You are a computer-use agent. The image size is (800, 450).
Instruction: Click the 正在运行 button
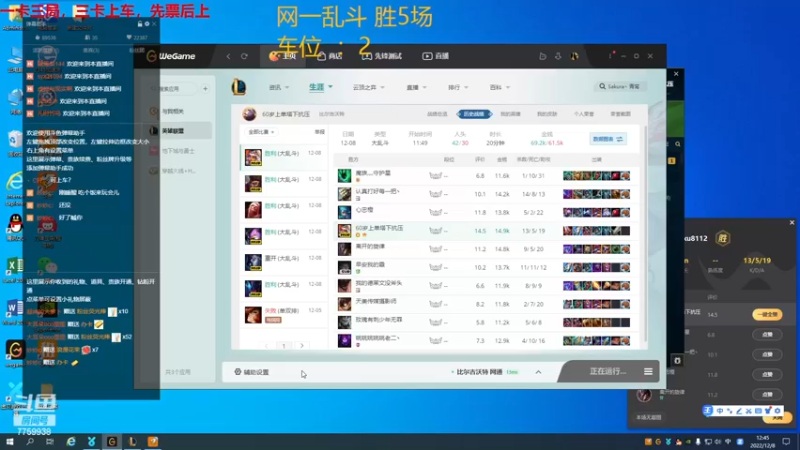tap(607, 371)
